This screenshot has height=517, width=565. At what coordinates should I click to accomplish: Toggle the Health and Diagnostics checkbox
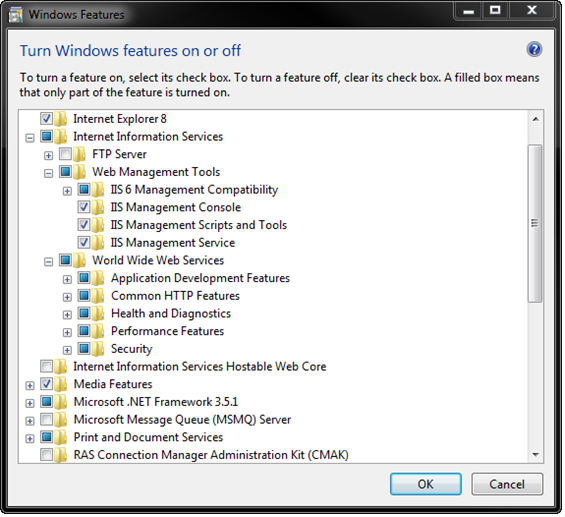tap(84, 313)
